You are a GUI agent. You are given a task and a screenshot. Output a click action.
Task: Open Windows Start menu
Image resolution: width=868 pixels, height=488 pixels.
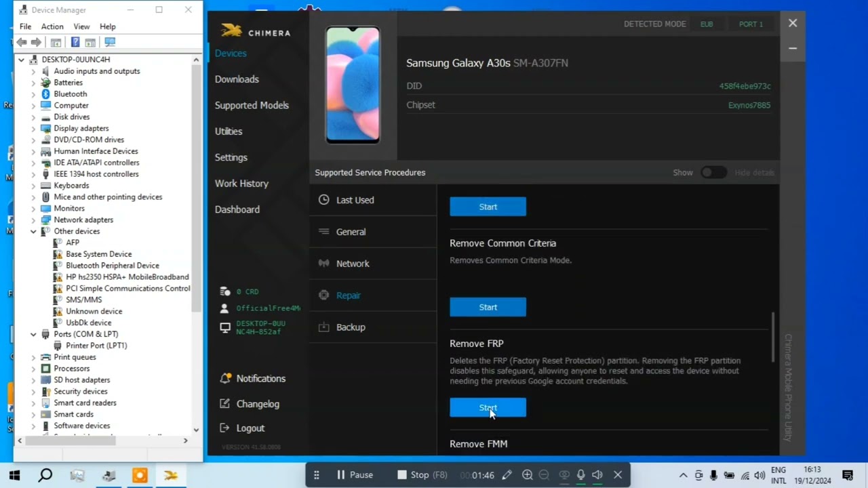[14, 475]
